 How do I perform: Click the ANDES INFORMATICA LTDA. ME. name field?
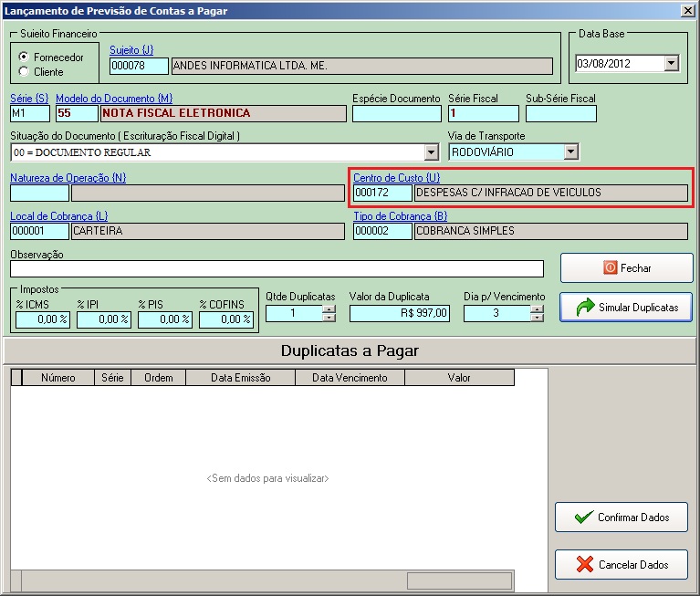point(362,66)
